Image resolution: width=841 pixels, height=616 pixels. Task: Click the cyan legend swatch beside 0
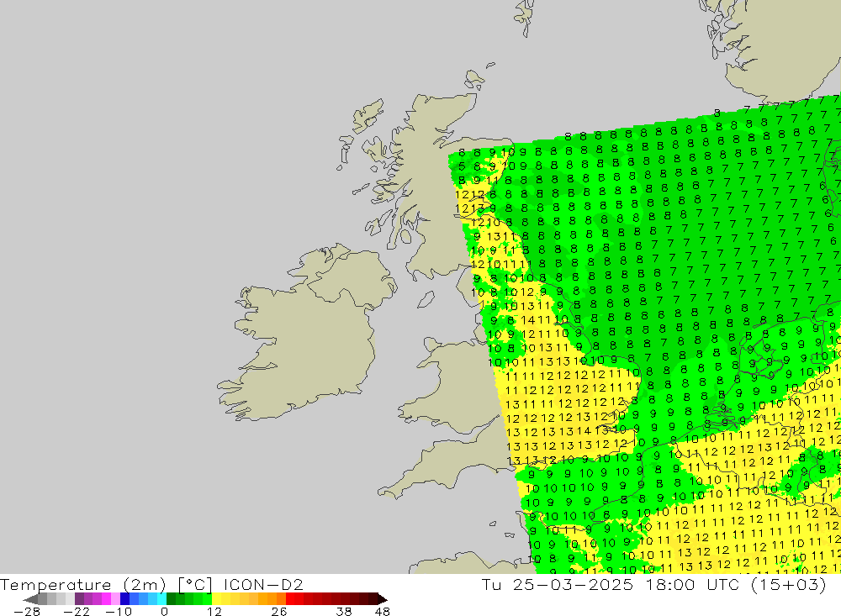coord(162,599)
